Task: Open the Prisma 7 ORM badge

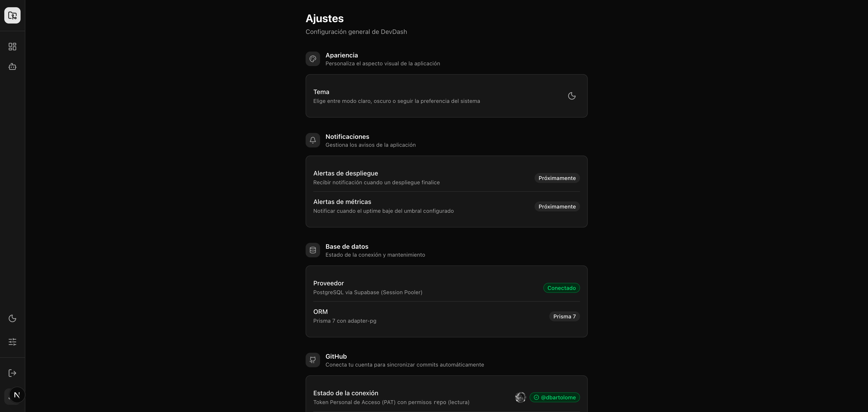Action: [x=564, y=316]
